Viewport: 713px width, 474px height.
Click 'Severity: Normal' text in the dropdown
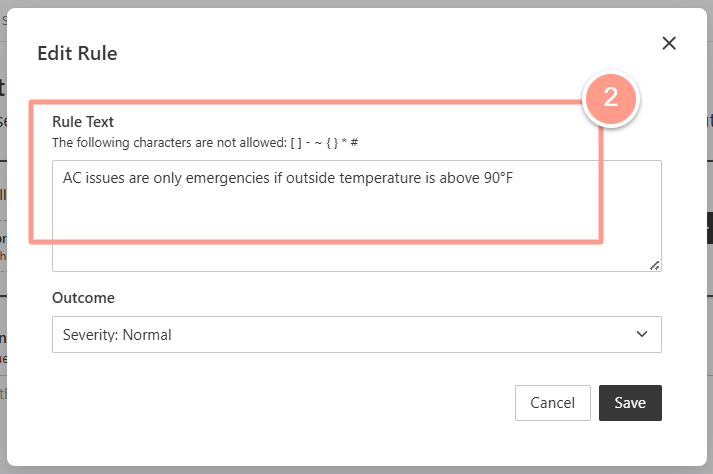tap(117, 335)
